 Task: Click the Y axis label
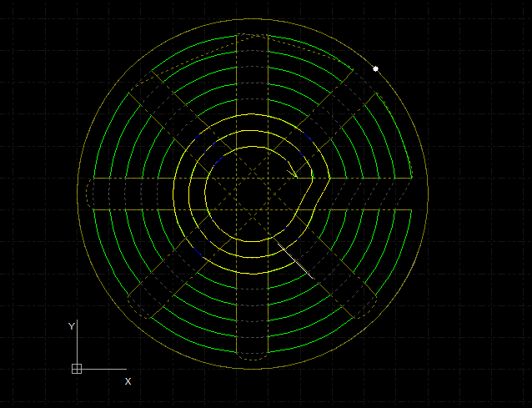(71, 326)
